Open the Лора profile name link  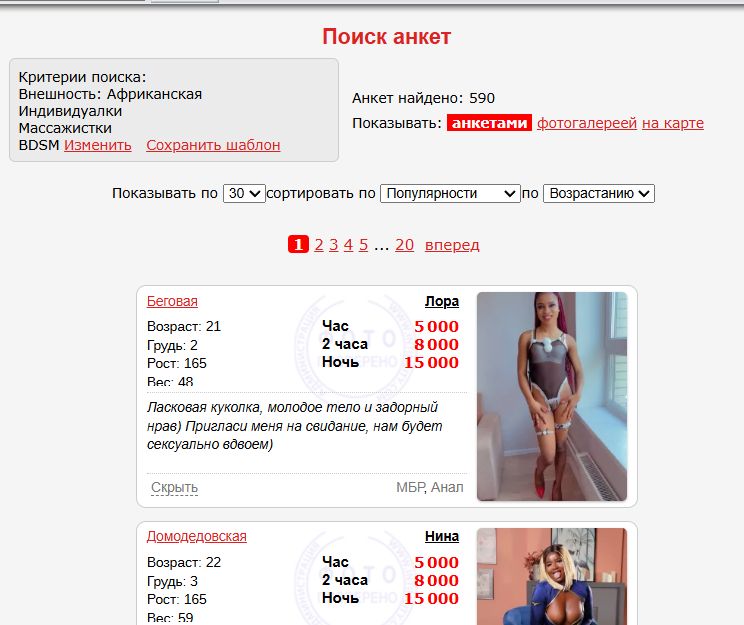[442, 301]
